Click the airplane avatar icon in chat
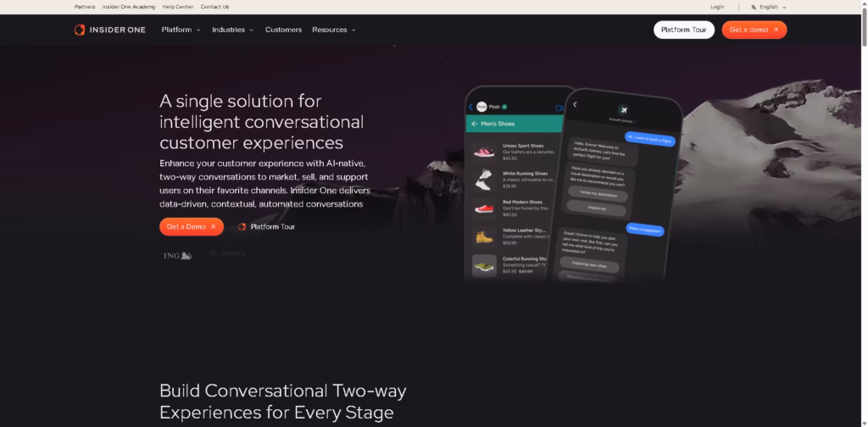This screenshot has width=868, height=427. point(623,109)
